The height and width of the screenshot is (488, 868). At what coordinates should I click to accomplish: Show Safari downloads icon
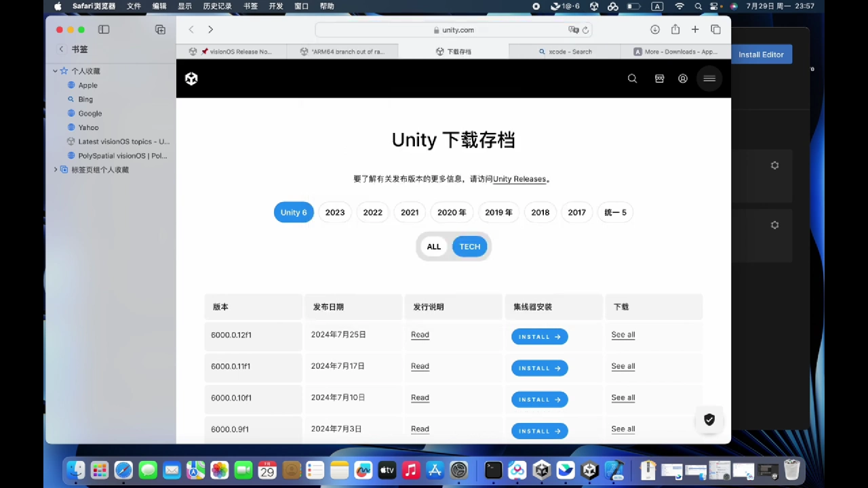point(655,30)
